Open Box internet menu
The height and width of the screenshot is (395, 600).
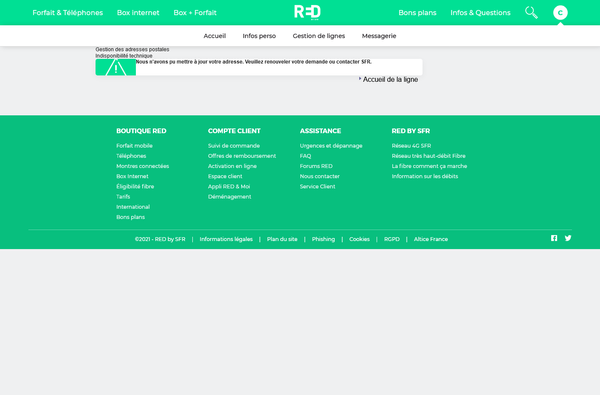[138, 13]
